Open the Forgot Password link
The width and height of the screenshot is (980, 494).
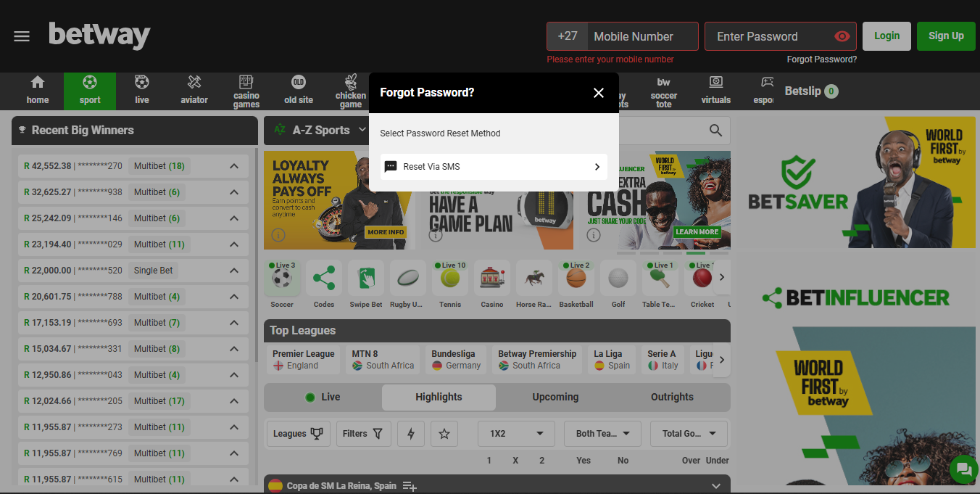(x=821, y=59)
